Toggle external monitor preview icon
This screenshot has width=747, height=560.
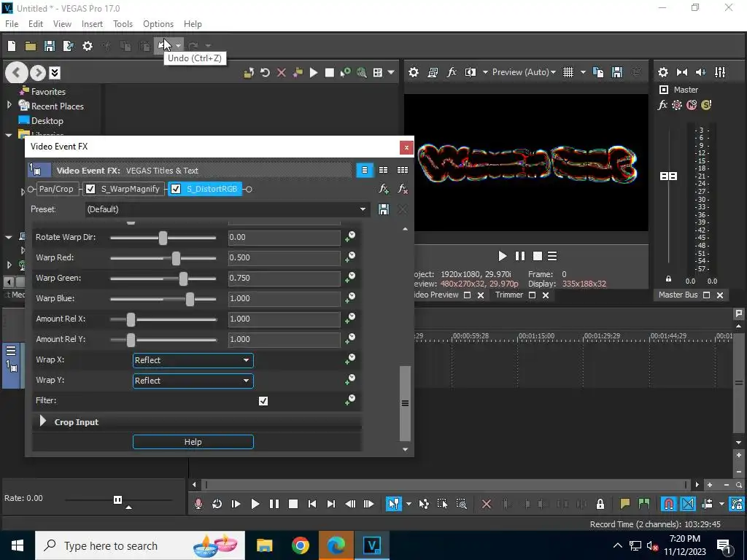(433, 72)
